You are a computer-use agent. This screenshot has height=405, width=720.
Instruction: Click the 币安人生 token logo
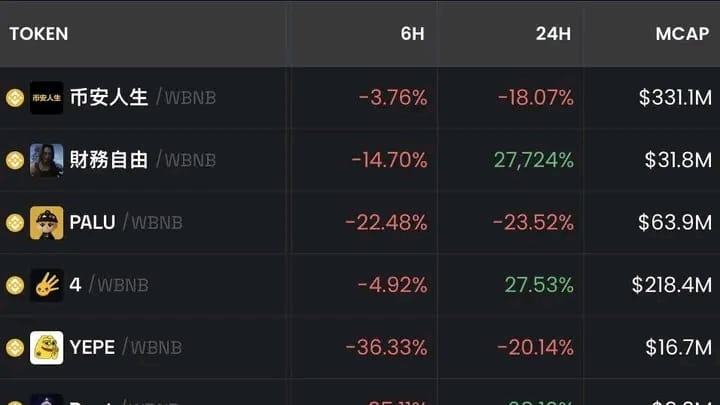(46, 98)
